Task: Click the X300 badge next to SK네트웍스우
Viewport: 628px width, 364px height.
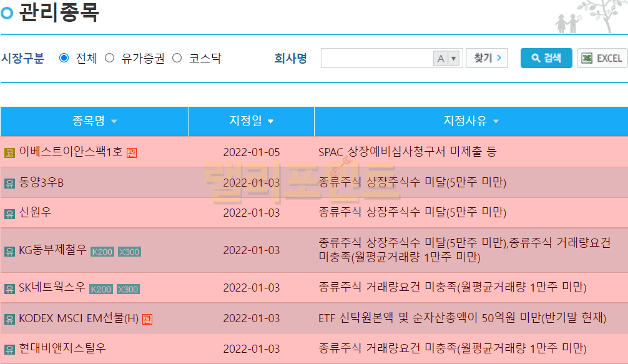Action: pos(129,289)
